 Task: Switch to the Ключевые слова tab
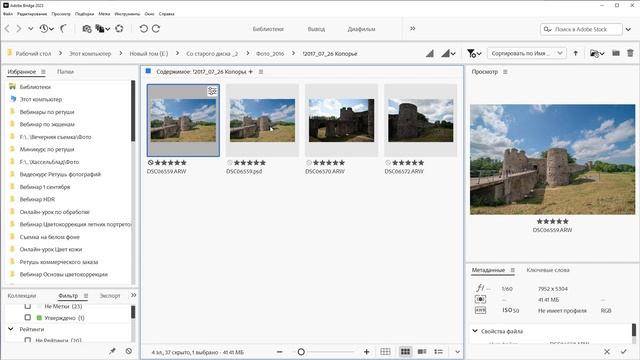[548, 270]
